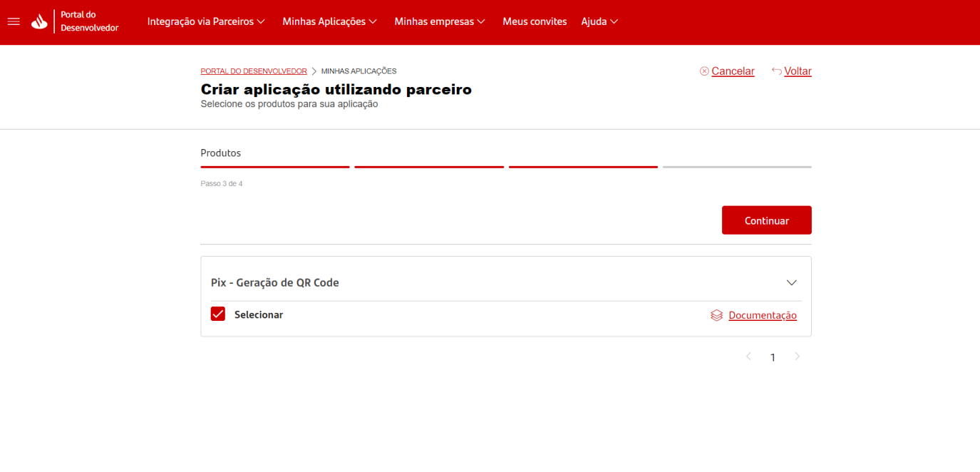Go to previous page arrow in pagination
Image resolution: width=980 pixels, height=472 pixels.
click(748, 356)
